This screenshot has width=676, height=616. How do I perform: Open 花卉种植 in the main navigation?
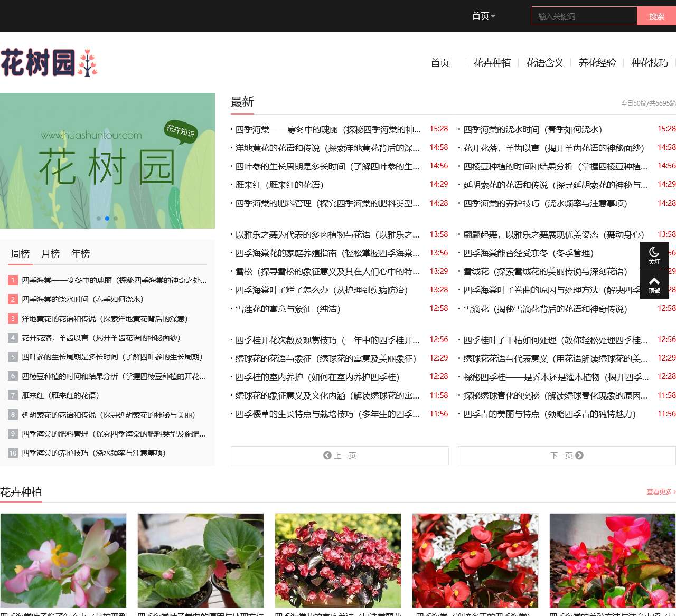pos(492,63)
